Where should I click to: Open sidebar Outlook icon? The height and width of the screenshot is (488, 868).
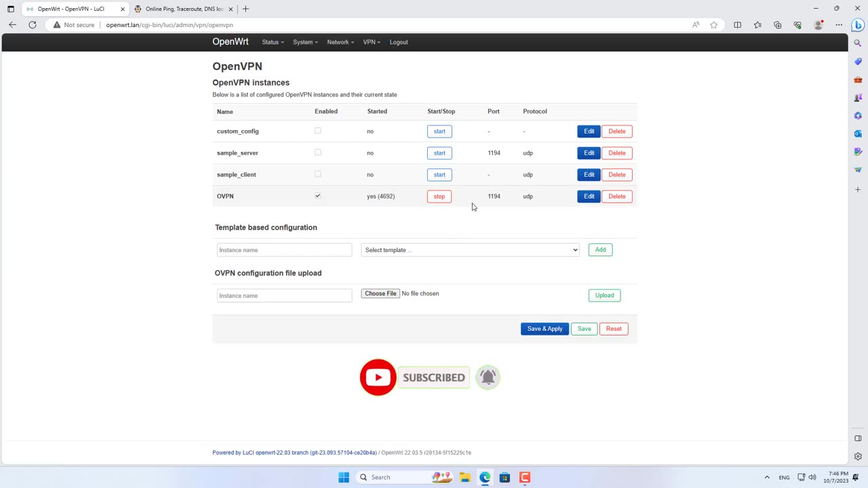(858, 134)
